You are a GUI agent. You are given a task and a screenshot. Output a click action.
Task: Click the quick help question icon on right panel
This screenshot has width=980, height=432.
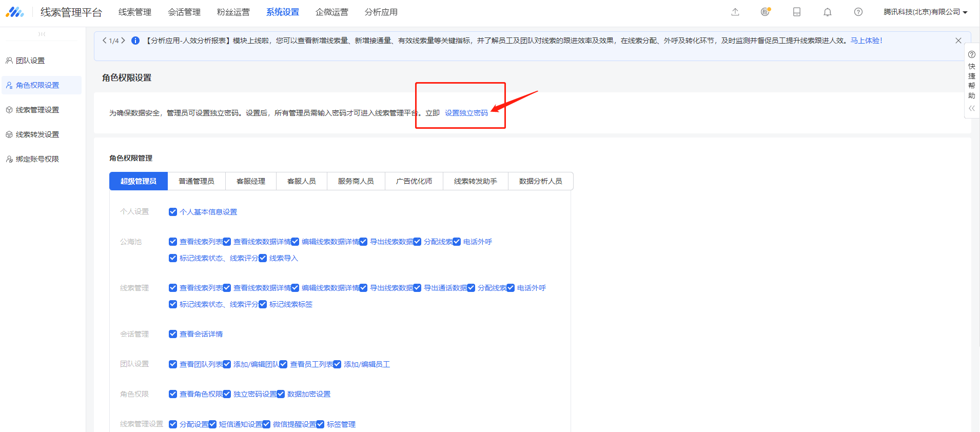click(972, 54)
